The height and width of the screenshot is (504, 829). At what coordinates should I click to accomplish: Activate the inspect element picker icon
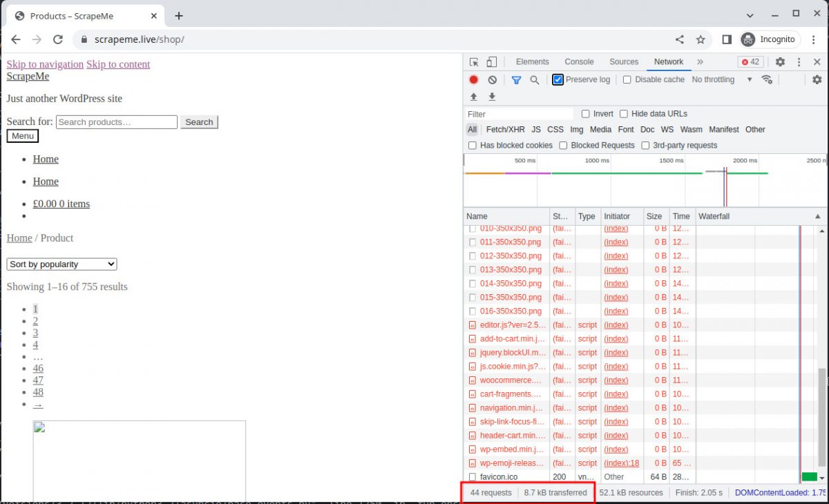474,62
